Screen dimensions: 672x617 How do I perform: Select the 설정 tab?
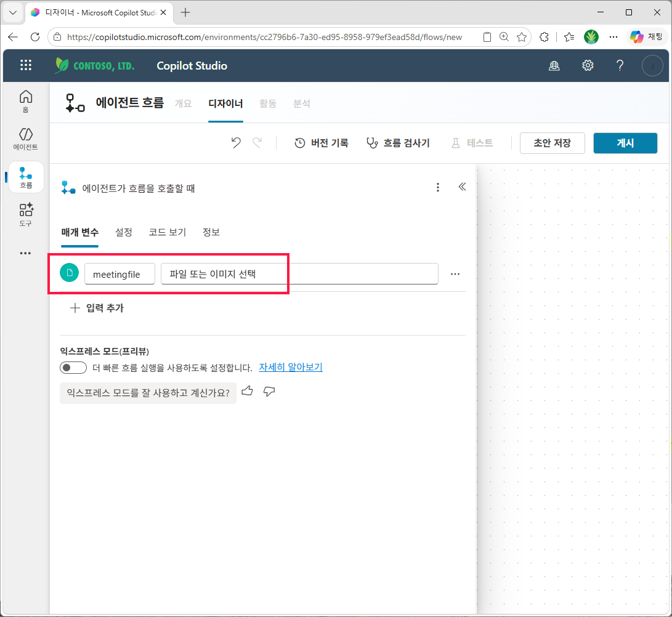pyautogui.click(x=123, y=232)
